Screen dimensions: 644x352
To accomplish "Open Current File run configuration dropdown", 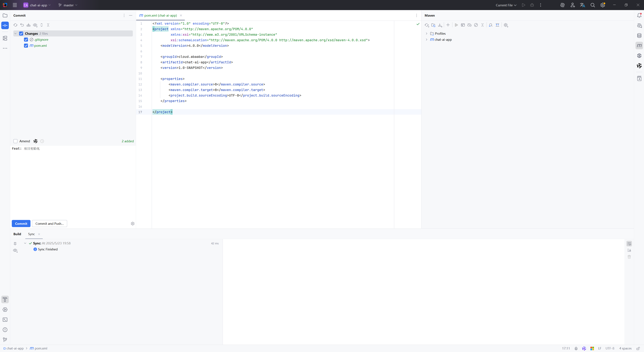I will point(506,5).
